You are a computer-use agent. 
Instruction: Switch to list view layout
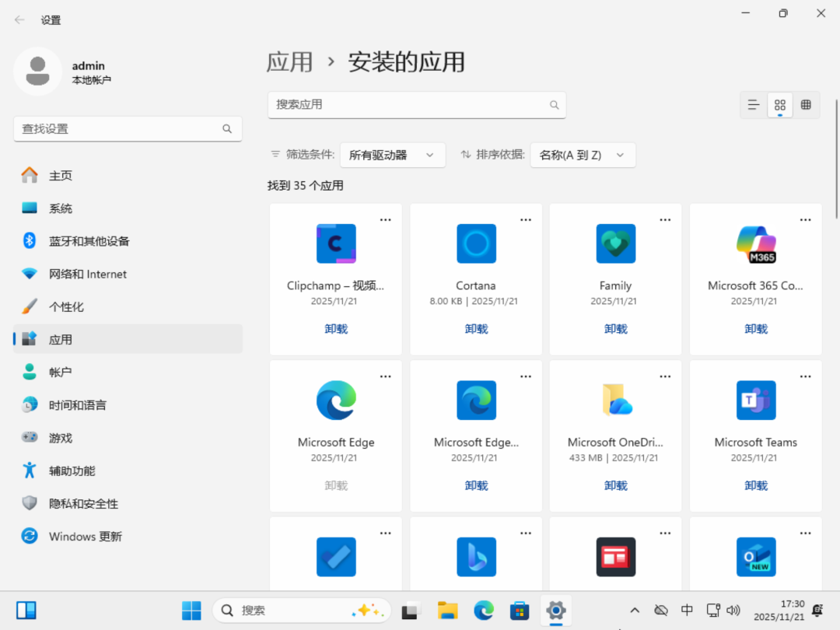(753, 105)
